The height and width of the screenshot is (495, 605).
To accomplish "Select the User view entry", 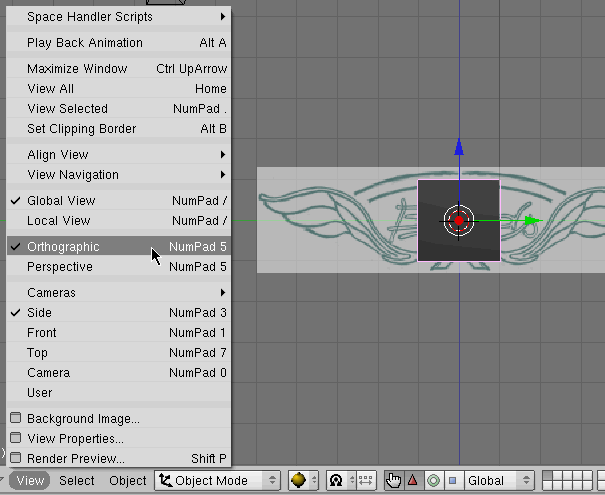I will 119,393.
